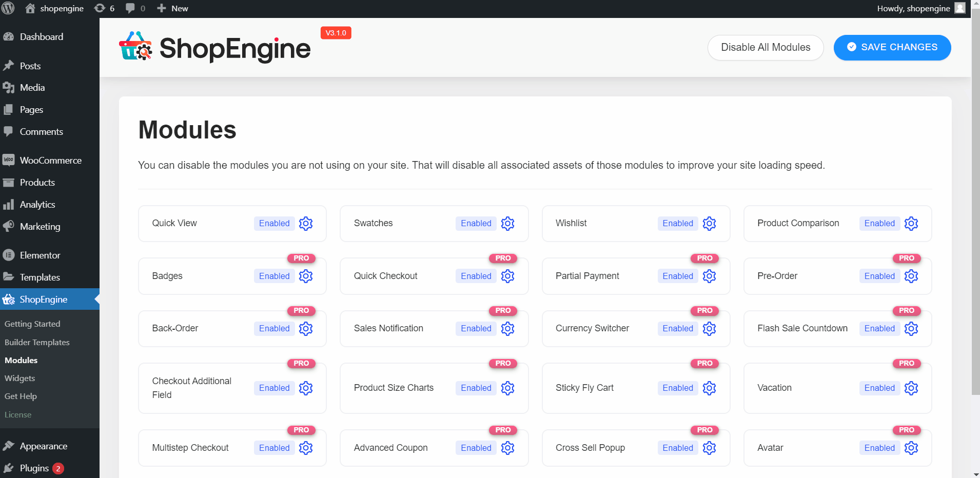Open Elementor menu in sidebar
The width and height of the screenshot is (980, 478).
point(50,255)
